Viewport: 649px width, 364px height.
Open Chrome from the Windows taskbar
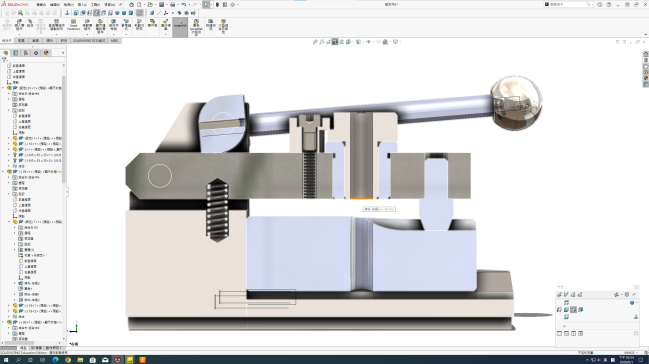coord(68,360)
